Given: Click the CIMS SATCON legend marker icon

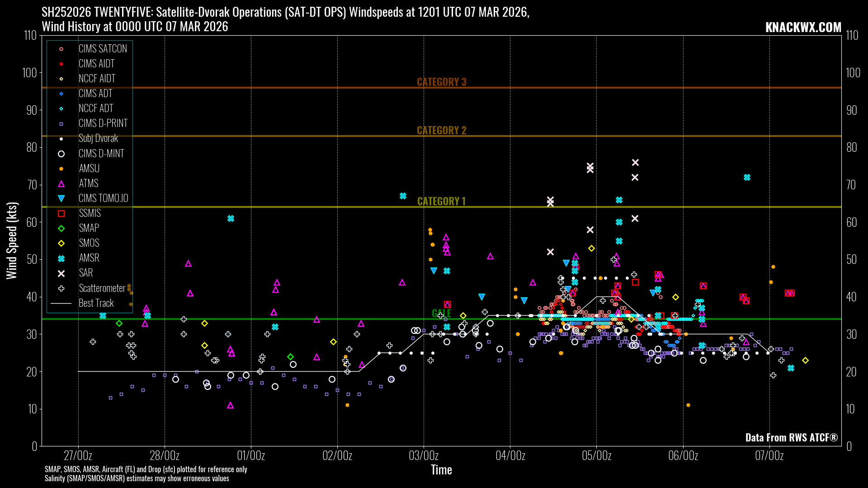Looking at the screenshot, I should pos(61,49).
